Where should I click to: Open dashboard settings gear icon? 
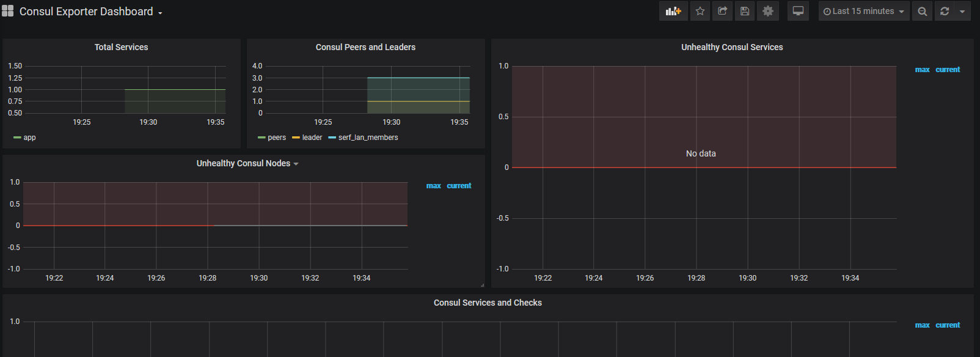[768, 11]
